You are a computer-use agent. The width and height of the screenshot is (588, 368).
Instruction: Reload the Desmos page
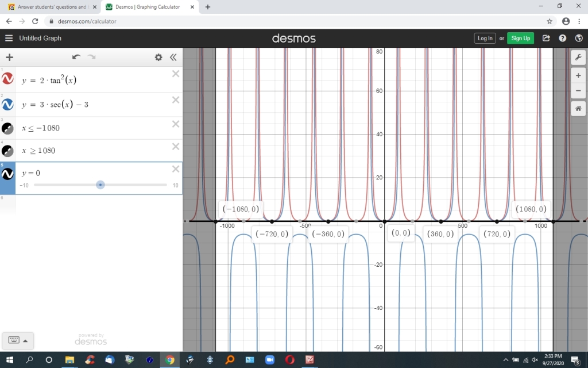tap(35, 21)
